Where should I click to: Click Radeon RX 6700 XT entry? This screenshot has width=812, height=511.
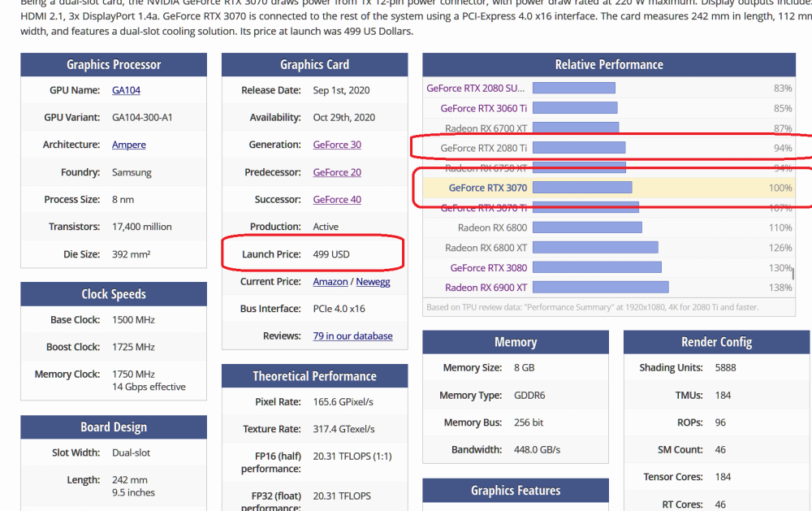pos(486,128)
